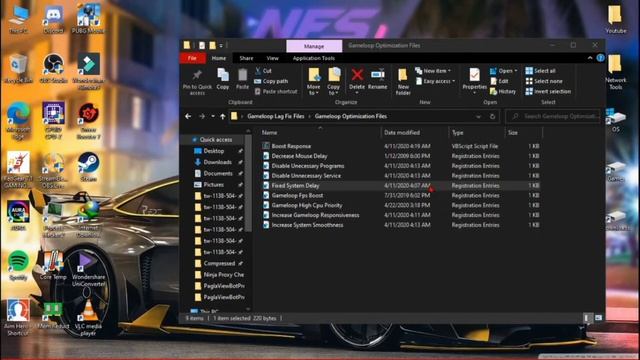Open the Recycle Bin

pyautogui.click(x=18, y=69)
